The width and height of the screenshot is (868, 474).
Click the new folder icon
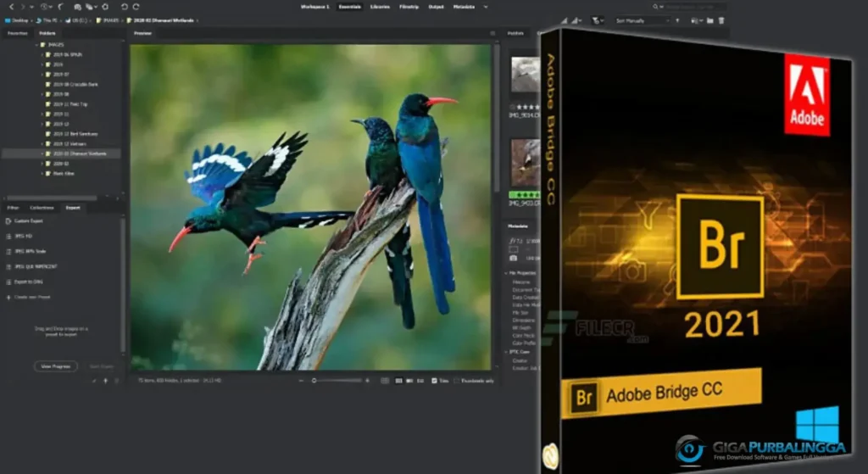pos(710,20)
